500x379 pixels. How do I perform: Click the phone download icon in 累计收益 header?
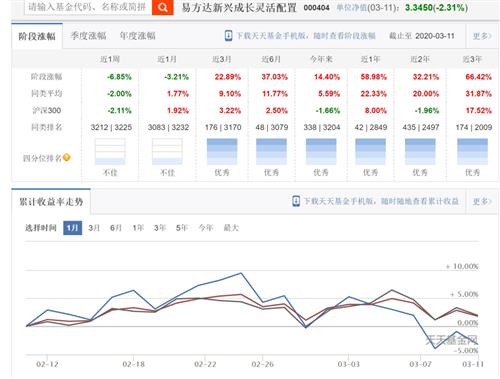[296, 201]
